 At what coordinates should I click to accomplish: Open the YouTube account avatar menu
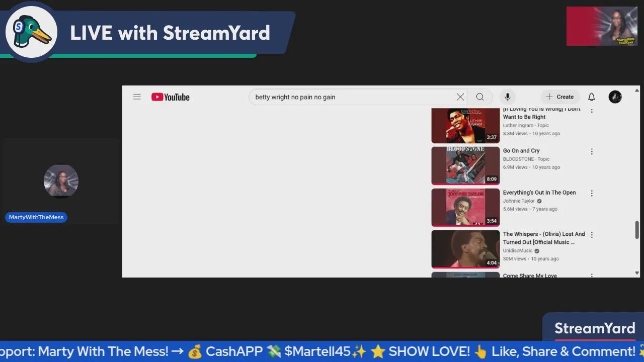[x=615, y=97]
